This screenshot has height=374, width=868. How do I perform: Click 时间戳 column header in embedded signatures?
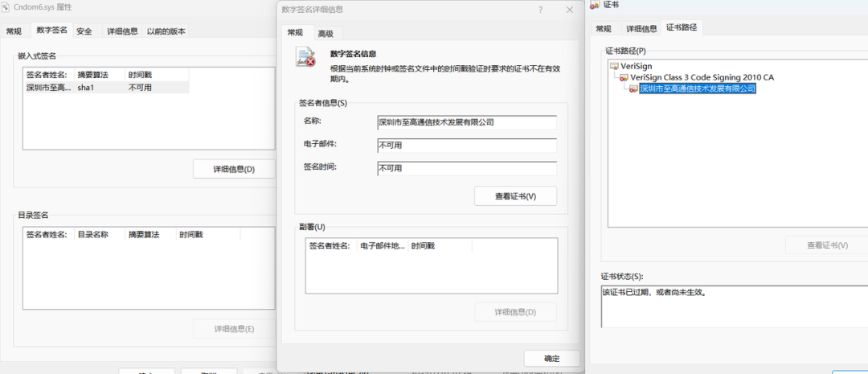(x=157, y=75)
